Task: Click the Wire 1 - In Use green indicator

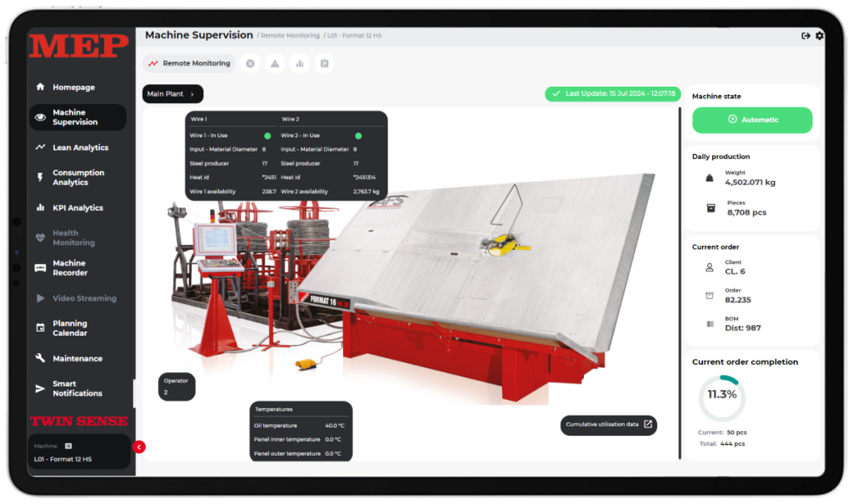Action: pyautogui.click(x=267, y=136)
